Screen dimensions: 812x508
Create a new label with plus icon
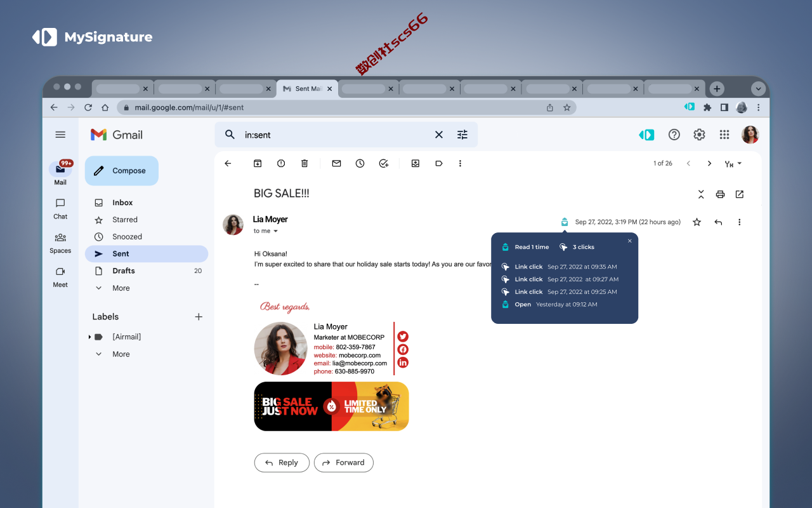click(199, 317)
